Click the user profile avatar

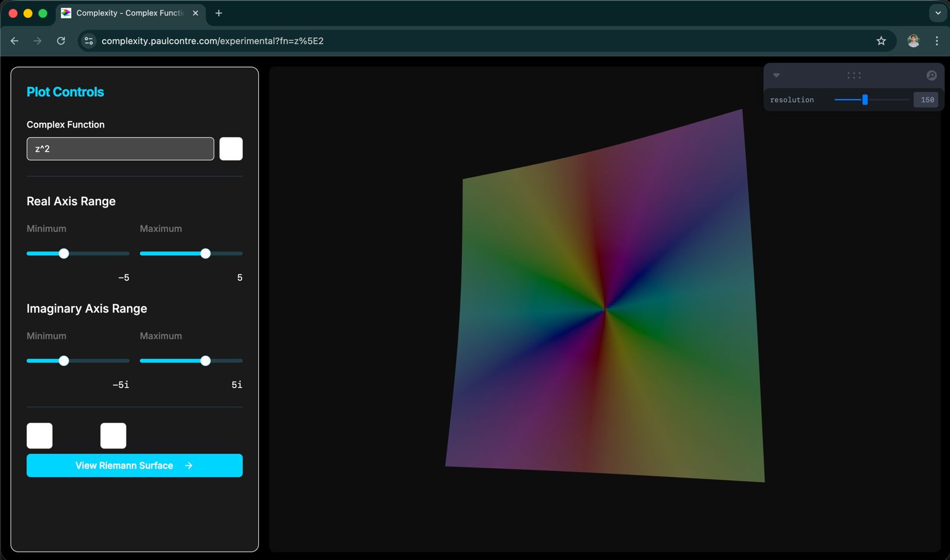click(x=913, y=41)
